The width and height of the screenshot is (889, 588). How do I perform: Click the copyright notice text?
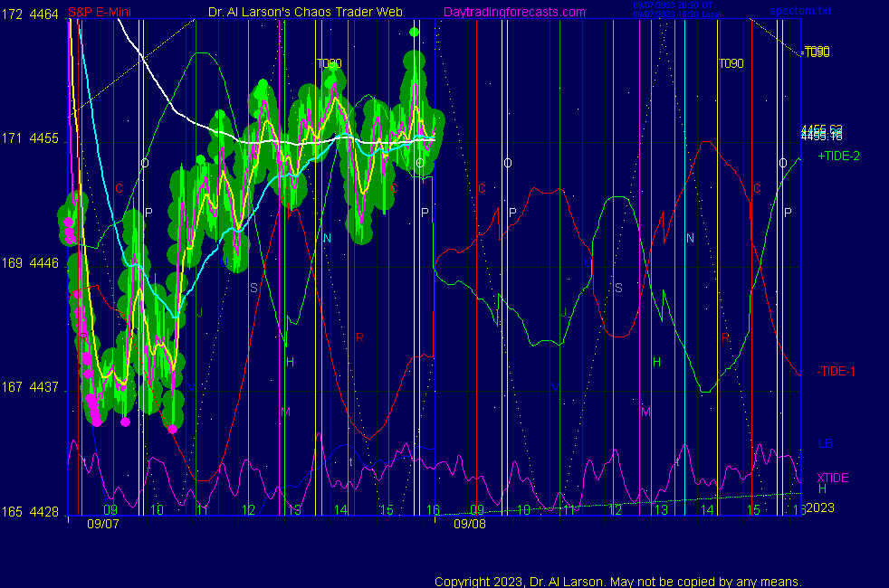point(617,582)
